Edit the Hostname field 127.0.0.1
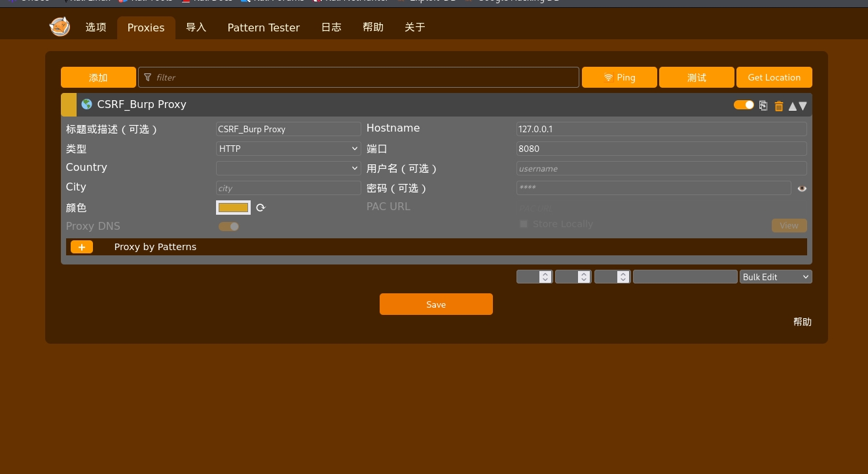The width and height of the screenshot is (868, 474). pyautogui.click(x=662, y=129)
